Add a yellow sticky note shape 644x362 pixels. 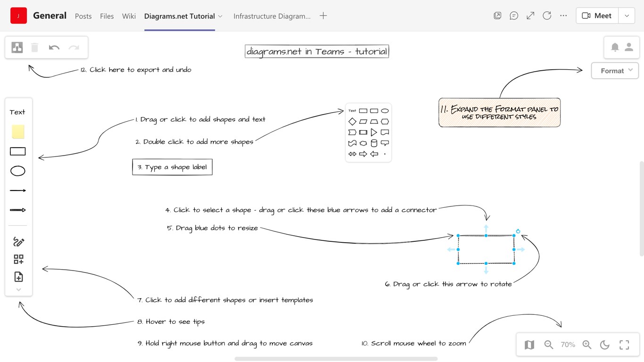[18, 132]
